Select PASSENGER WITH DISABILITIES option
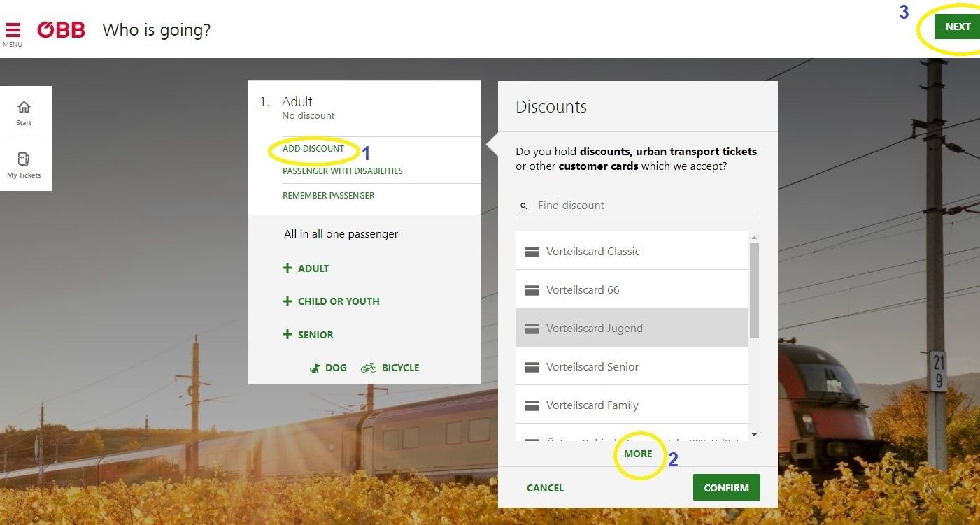980x525 pixels. (342, 171)
